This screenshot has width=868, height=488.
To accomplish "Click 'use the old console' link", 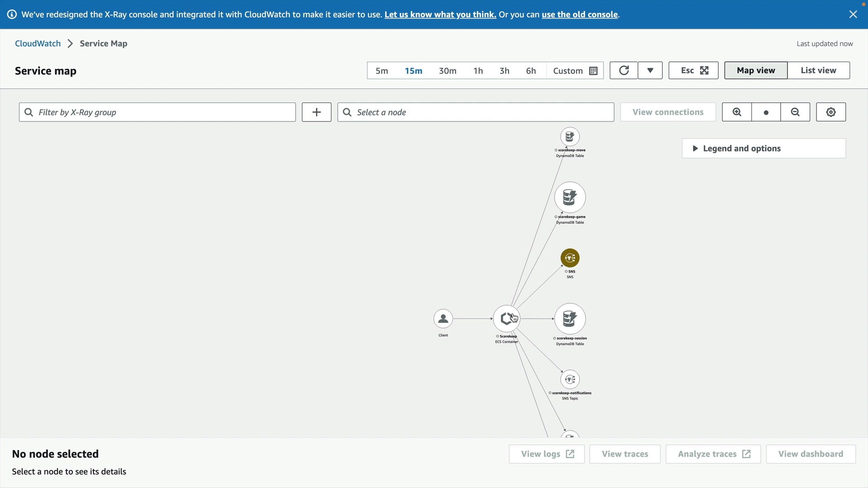I will 580,14.
